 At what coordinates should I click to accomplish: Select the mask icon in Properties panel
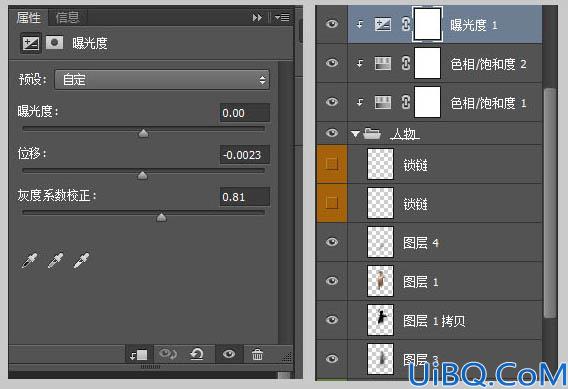pyautogui.click(x=54, y=43)
